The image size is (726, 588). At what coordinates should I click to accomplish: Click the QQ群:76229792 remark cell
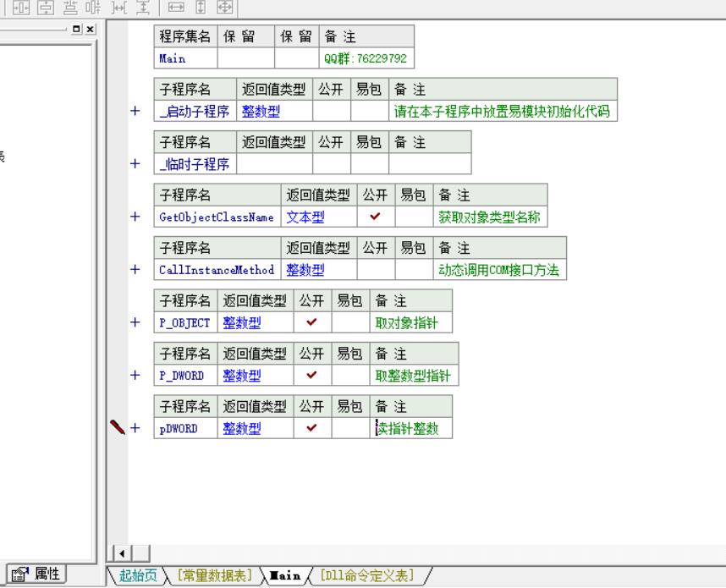[x=366, y=58]
